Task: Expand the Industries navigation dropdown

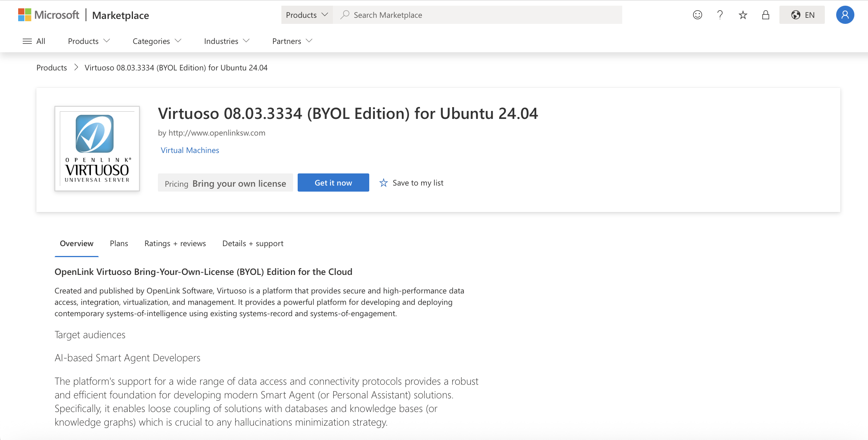Action: pos(226,41)
